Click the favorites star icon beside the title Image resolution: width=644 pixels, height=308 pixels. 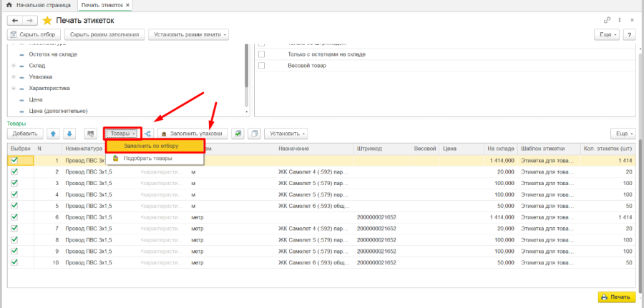tap(47, 20)
